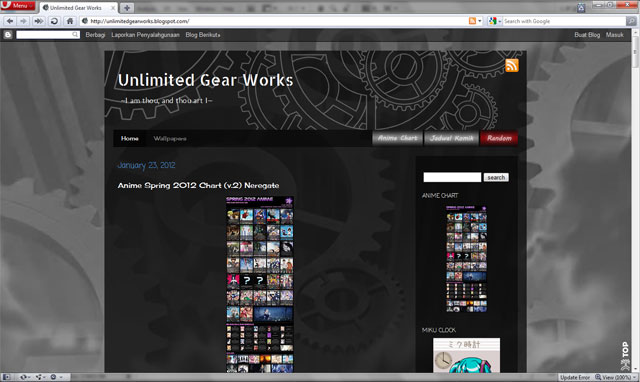This screenshot has width=640, height=382.
Task: Open the sidebar Anime Chart thumbnail
Action: point(466,259)
